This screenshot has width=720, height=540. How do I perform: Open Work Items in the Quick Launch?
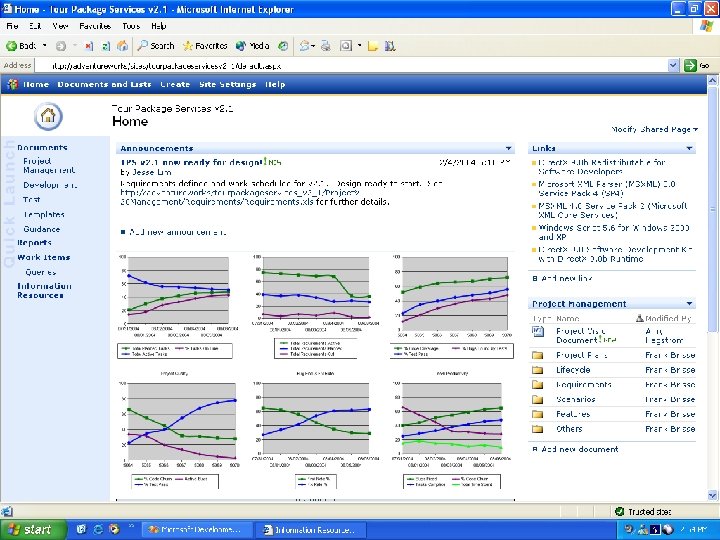(x=44, y=257)
